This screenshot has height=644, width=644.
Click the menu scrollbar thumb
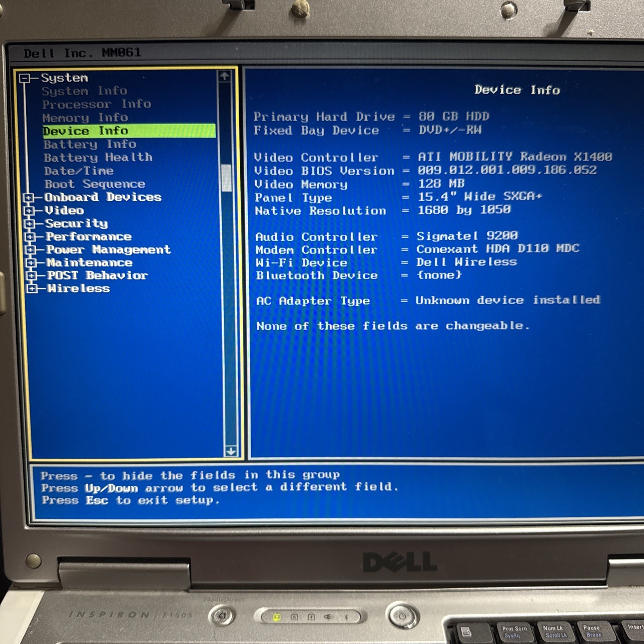[x=227, y=178]
